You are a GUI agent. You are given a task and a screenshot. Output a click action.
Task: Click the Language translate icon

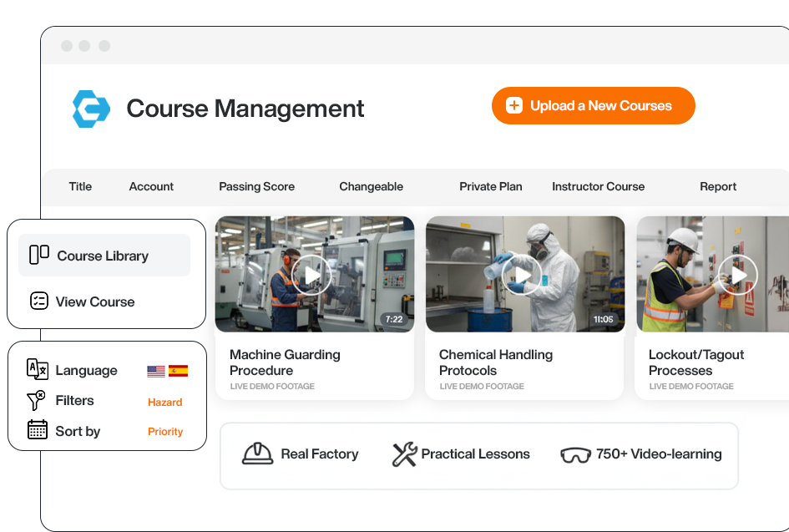coord(38,370)
